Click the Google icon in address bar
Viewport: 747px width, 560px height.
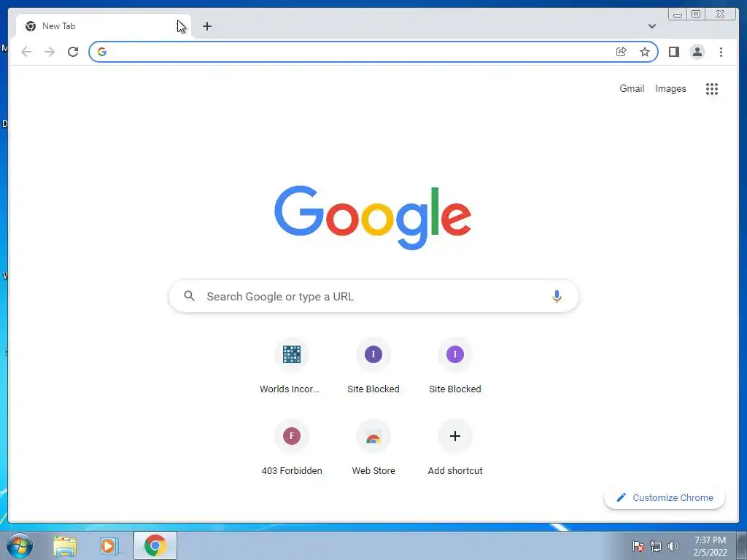102,52
